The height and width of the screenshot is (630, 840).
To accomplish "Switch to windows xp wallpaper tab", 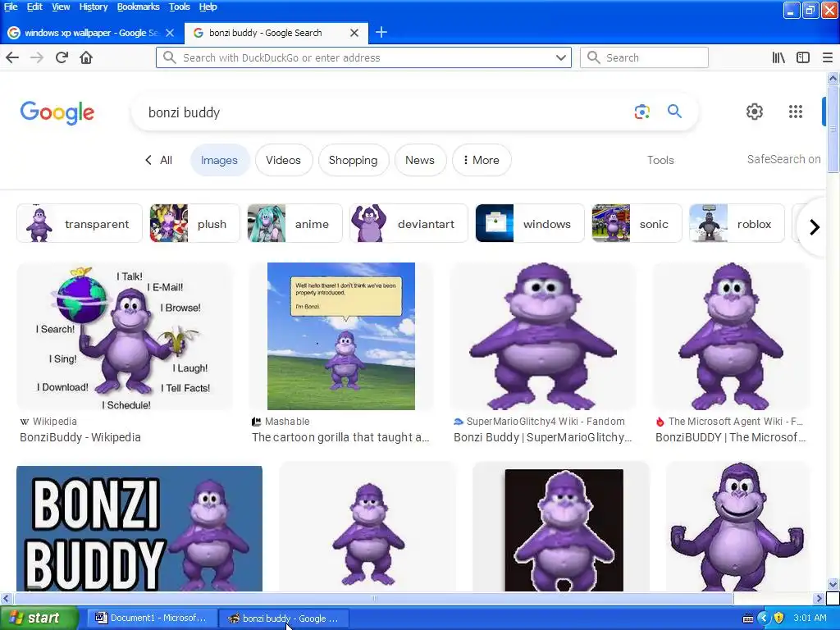I will 91,33.
